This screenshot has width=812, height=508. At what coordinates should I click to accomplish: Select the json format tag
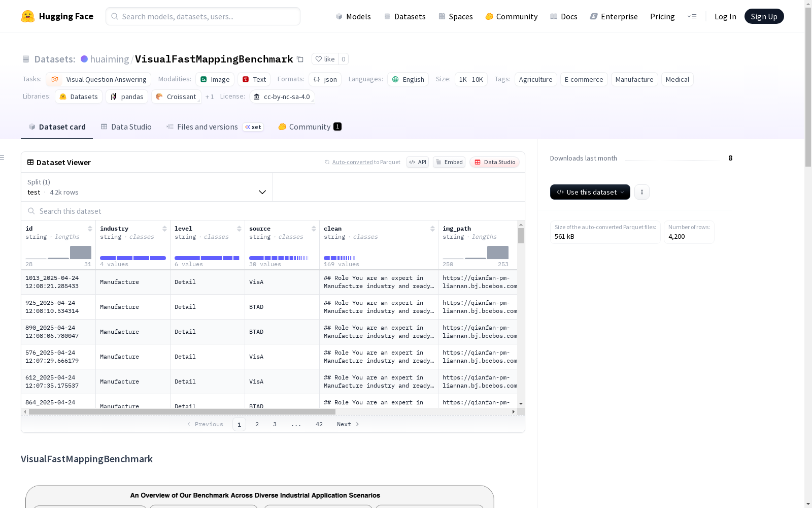coord(325,79)
